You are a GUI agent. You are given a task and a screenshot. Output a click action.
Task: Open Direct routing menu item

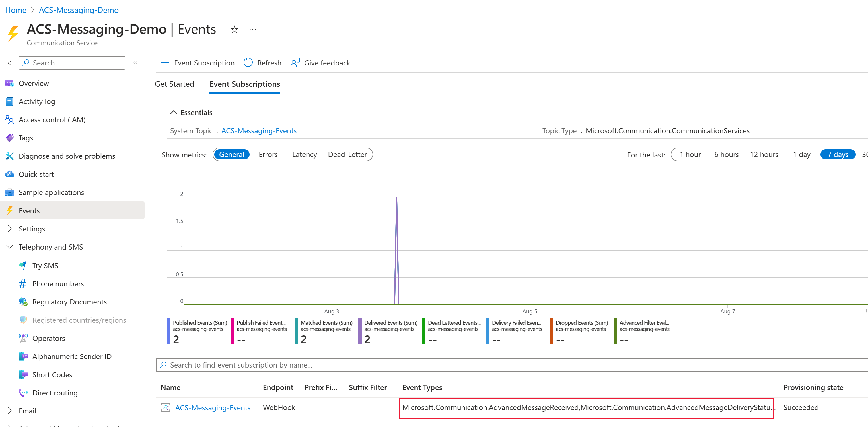(x=55, y=392)
